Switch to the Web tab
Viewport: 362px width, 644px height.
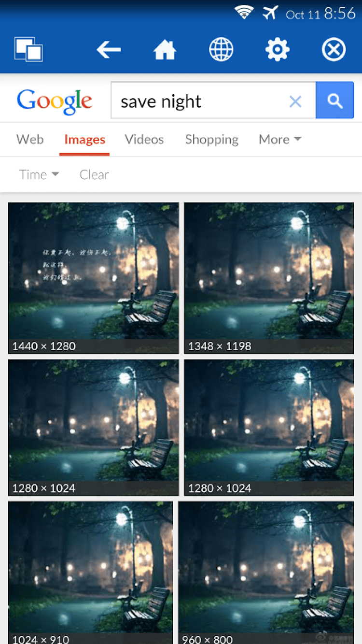coord(30,139)
